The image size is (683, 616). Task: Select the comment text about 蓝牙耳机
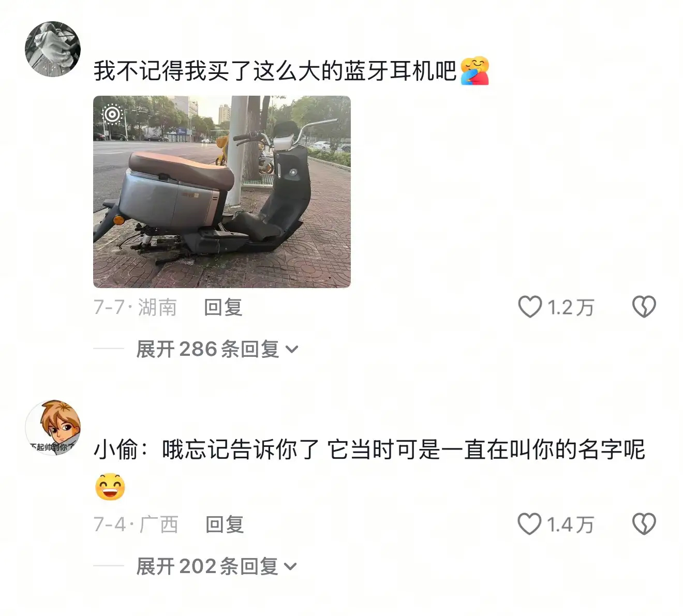pyautogui.click(x=275, y=71)
